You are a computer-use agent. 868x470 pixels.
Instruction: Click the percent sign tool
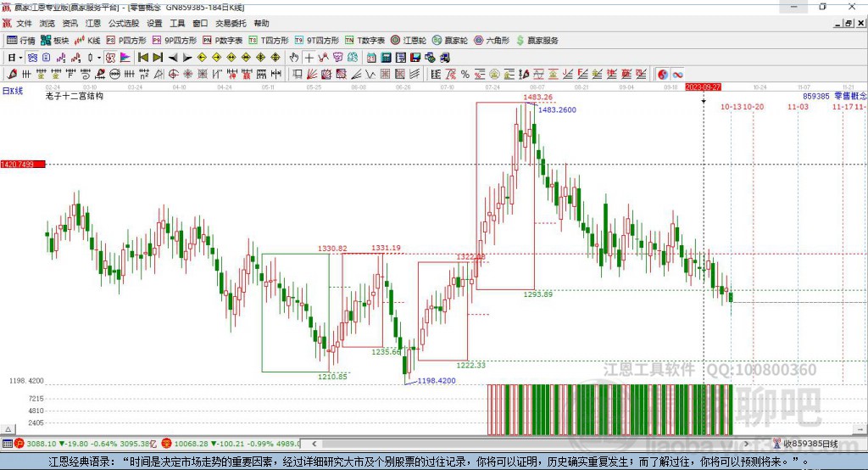pyautogui.click(x=465, y=75)
